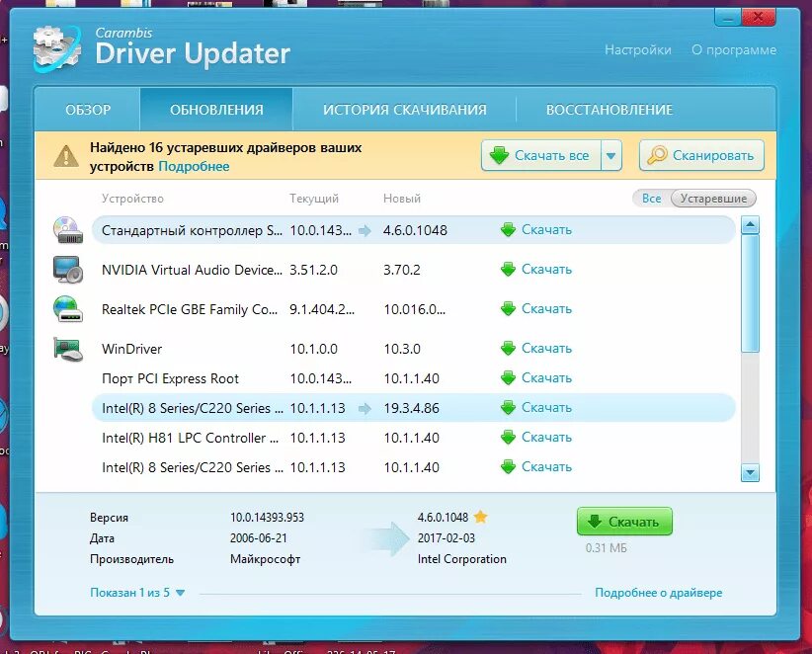
Task: Open the Скачать все dropdown arrow
Action: pos(611,155)
